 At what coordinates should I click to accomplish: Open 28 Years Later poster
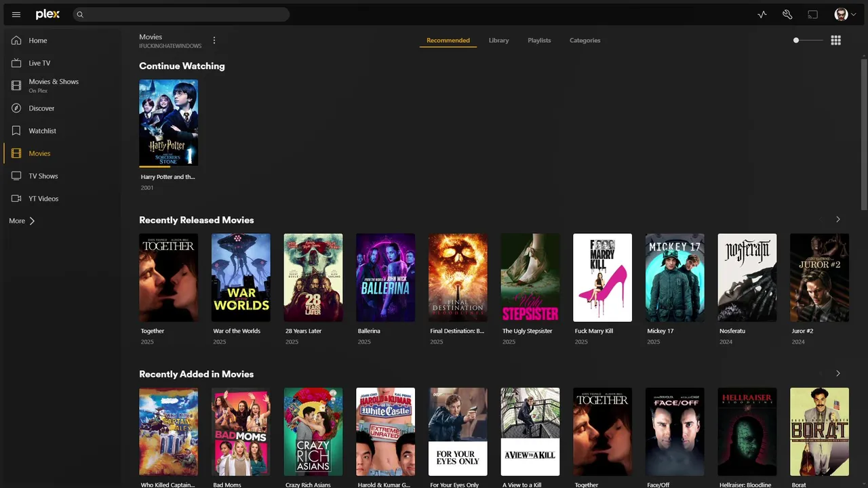point(313,277)
